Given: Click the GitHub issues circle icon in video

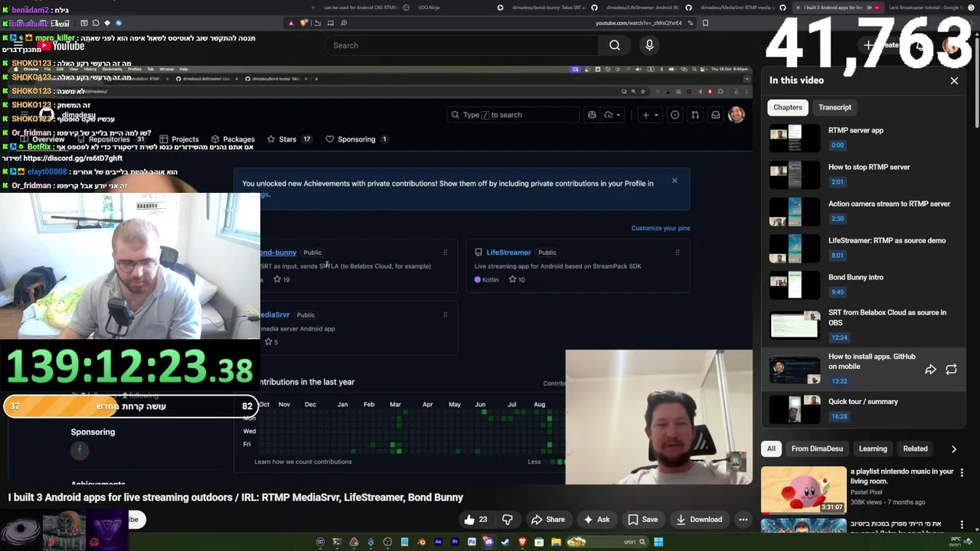Looking at the screenshot, I should click(x=675, y=115).
